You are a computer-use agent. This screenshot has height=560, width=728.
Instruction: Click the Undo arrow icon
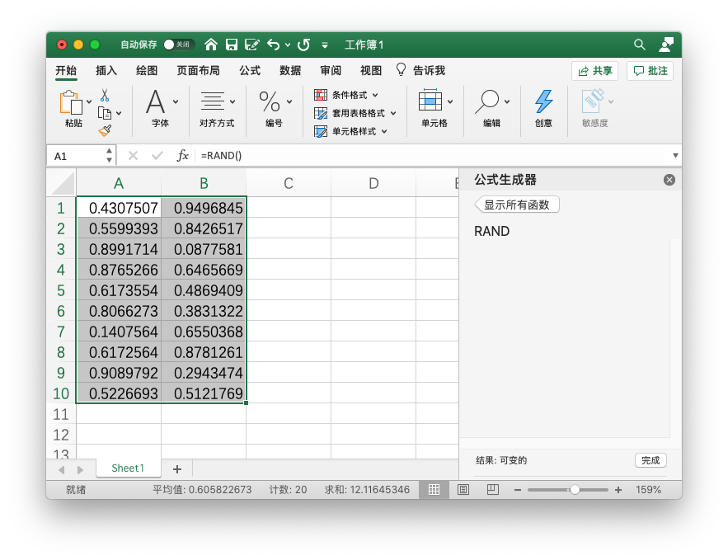coord(273,45)
